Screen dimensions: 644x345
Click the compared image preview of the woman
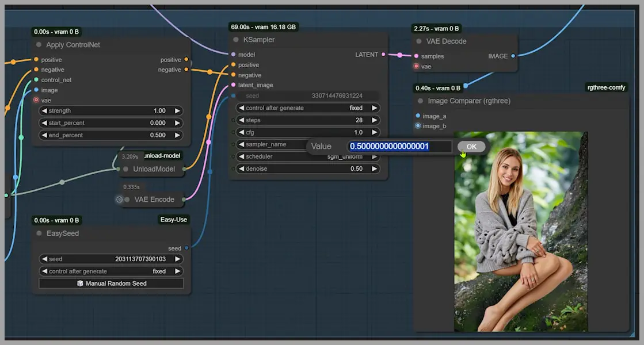coord(521,231)
